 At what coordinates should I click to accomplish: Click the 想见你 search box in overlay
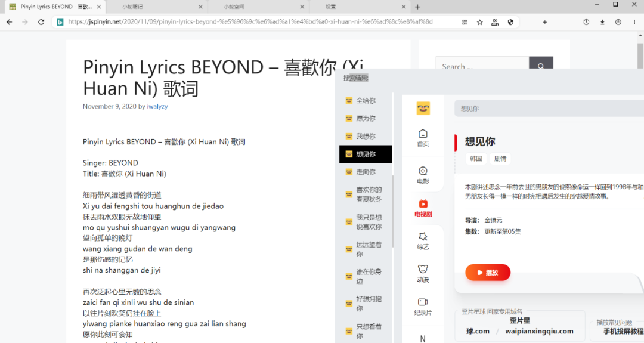549,109
